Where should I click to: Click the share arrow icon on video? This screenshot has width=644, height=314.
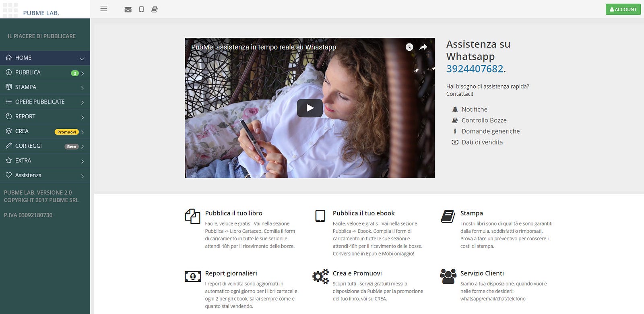423,47
